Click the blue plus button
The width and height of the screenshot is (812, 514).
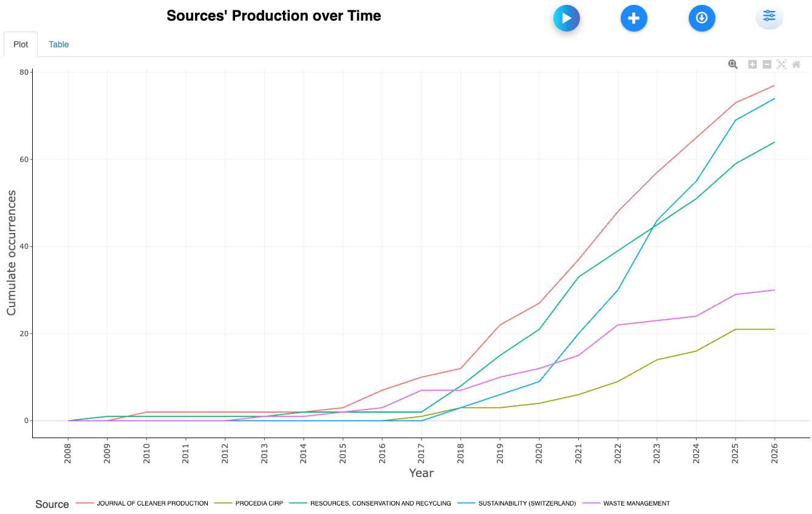[633, 18]
